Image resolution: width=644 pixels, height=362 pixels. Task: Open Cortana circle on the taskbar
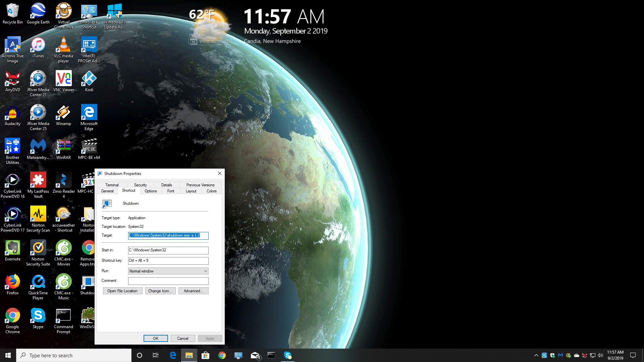[140, 355]
